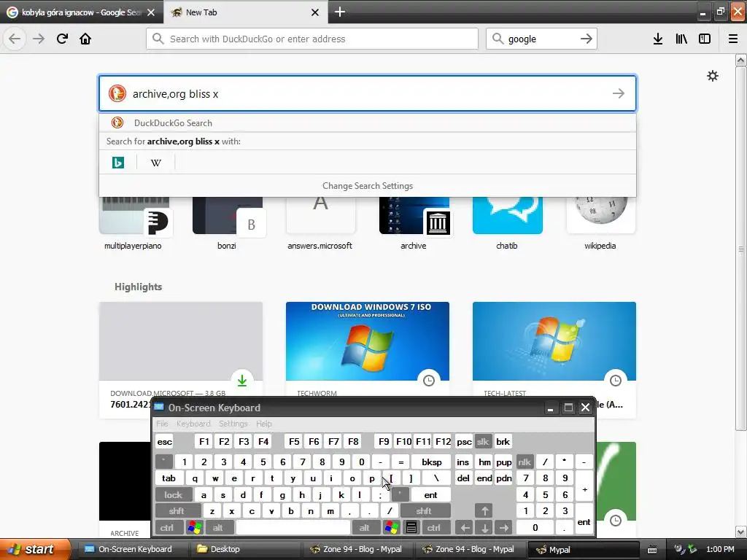This screenshot has height=560, width=747.
Task: Open the library bookmarks icon
Action: coord(681,39)
